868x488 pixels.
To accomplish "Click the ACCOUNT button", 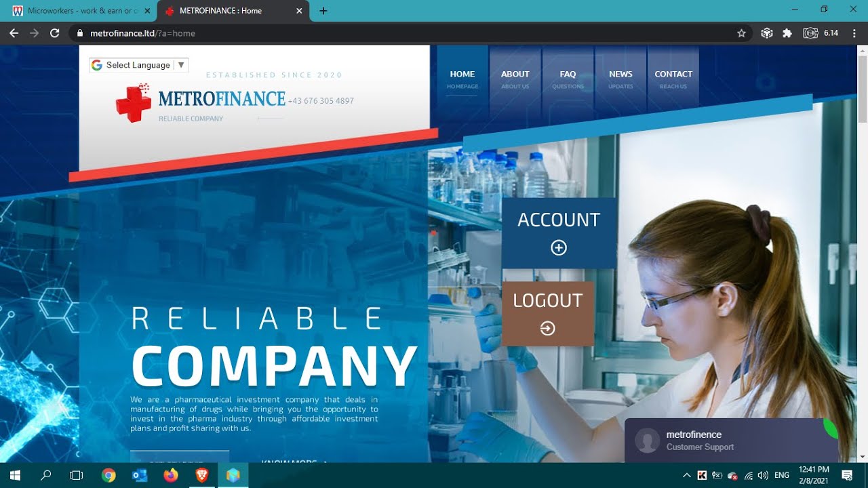I will [559, 233].
